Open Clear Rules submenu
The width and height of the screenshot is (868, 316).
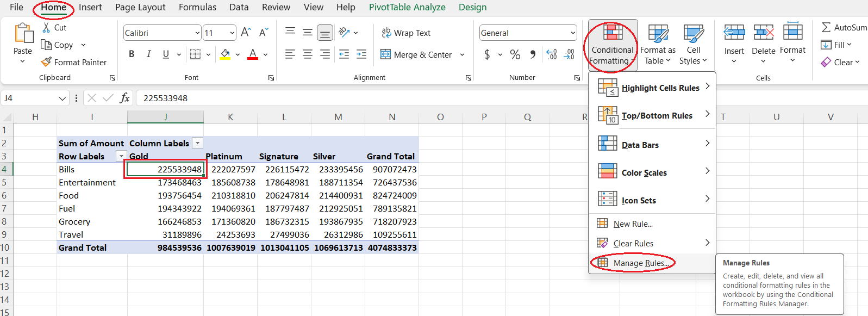pos(652,243)
